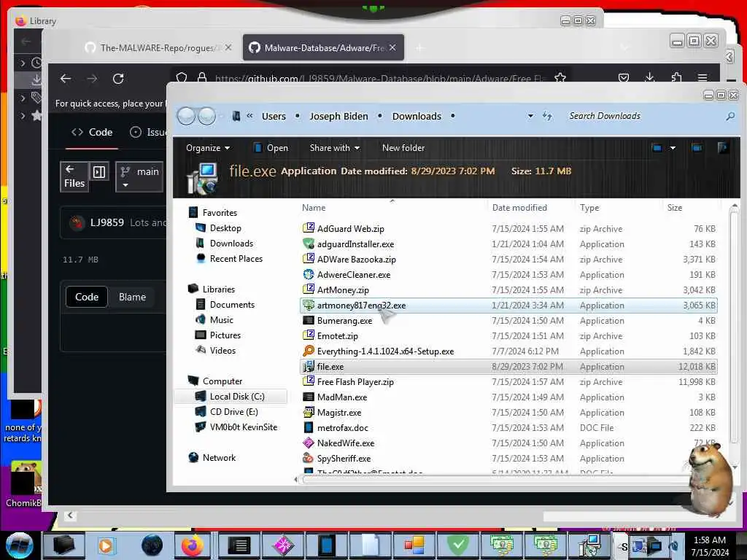Click the Pocket save icon in Firefox toolbar
Screen dimensions: 747x560
point(624,77)
